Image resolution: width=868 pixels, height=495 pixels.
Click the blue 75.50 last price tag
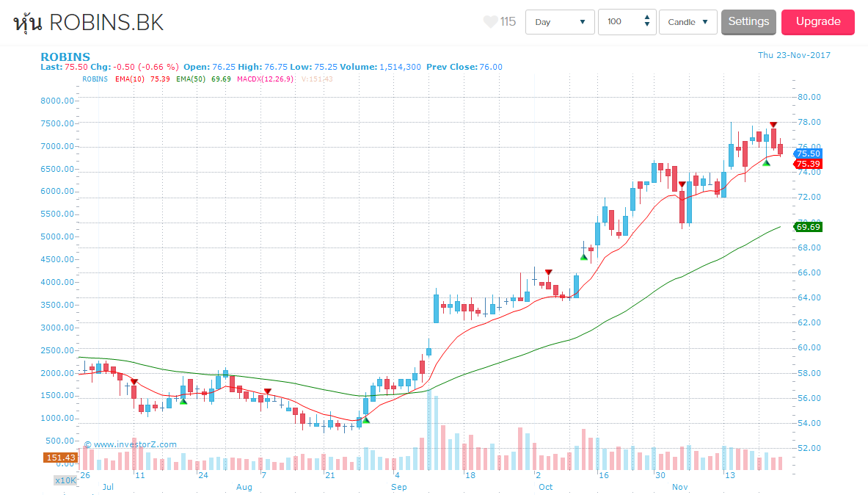click(x=807, y=153)
